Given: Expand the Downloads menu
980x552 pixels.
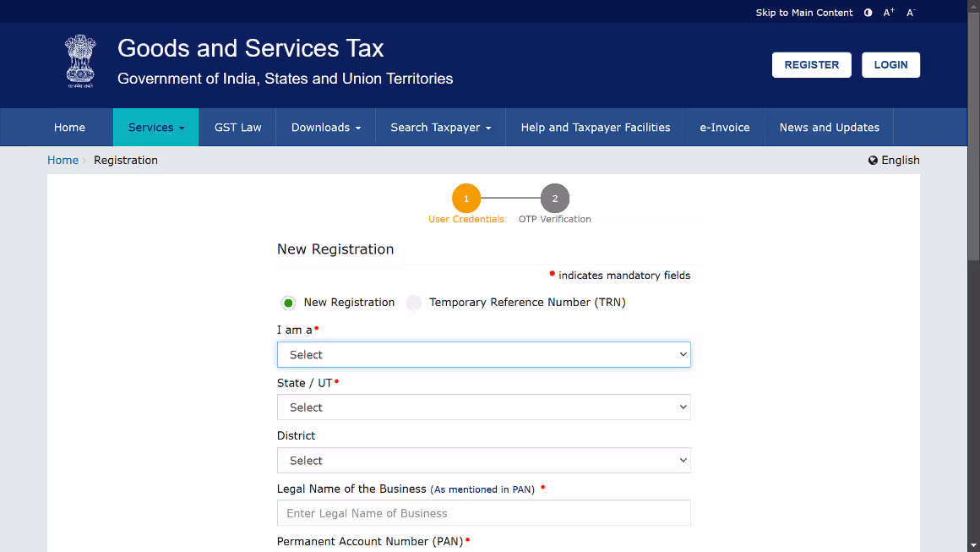Looking at the screenshot, I should [x=325, y=128].
